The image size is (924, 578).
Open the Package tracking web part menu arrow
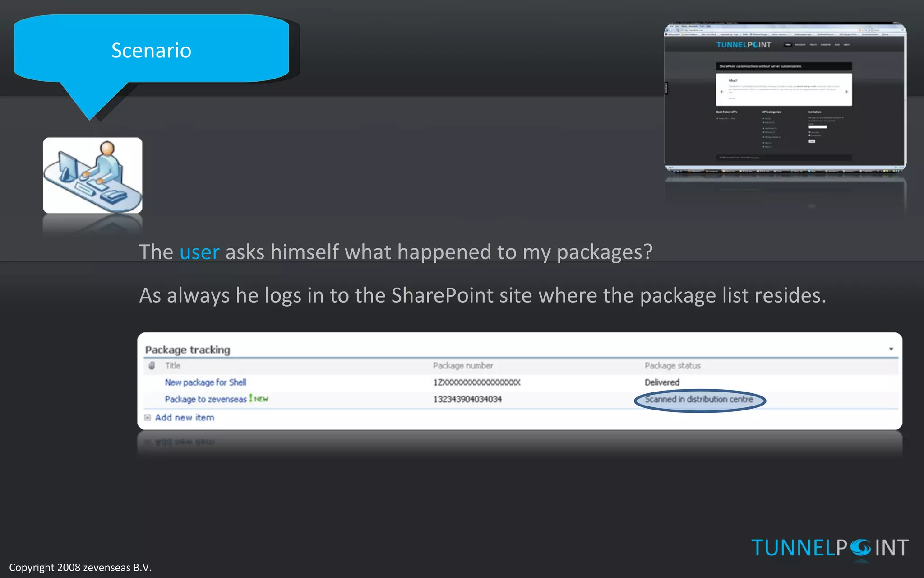coord(891,349)
